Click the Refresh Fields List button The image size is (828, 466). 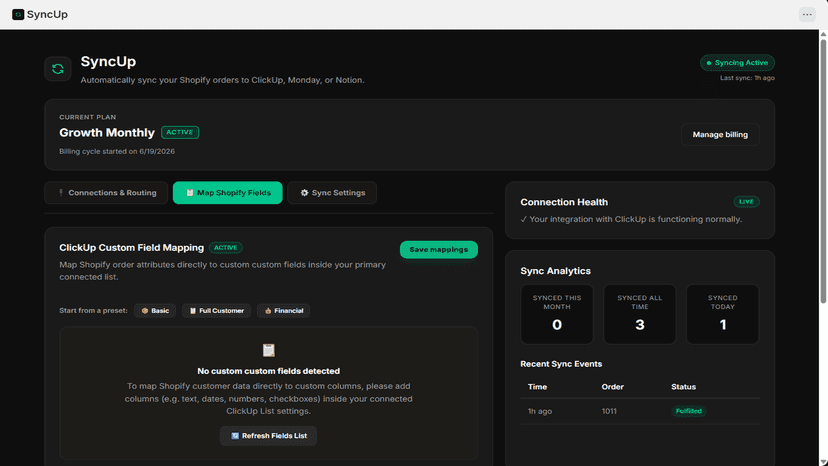pyautogui.click(x=268, y=436)
